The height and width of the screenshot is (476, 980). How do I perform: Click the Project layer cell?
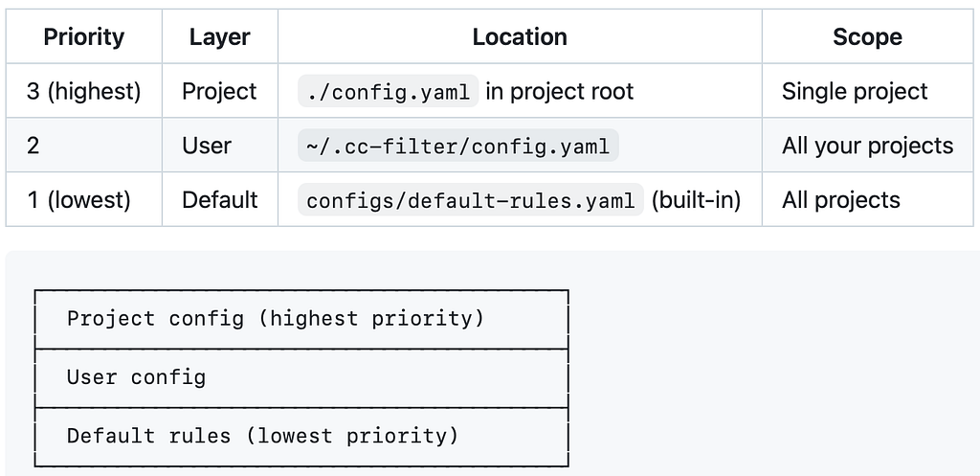pyautogui.click(x=220, y=91)
